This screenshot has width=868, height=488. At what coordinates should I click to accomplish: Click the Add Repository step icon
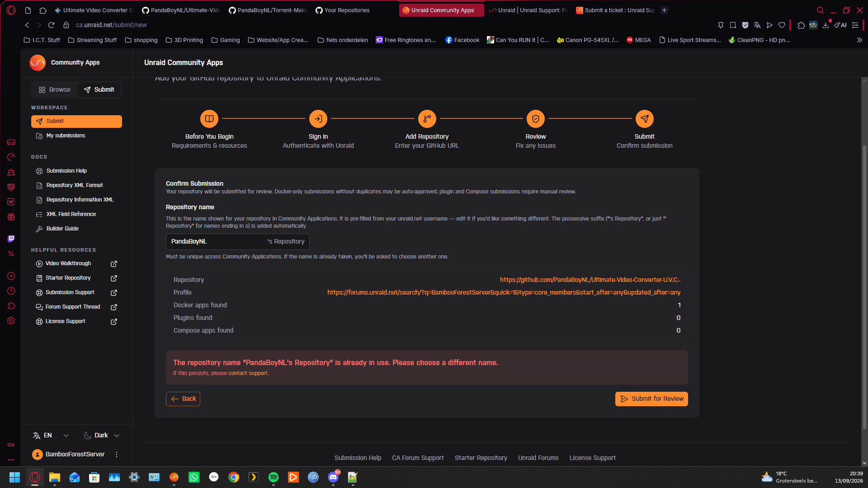pos(427,119)
